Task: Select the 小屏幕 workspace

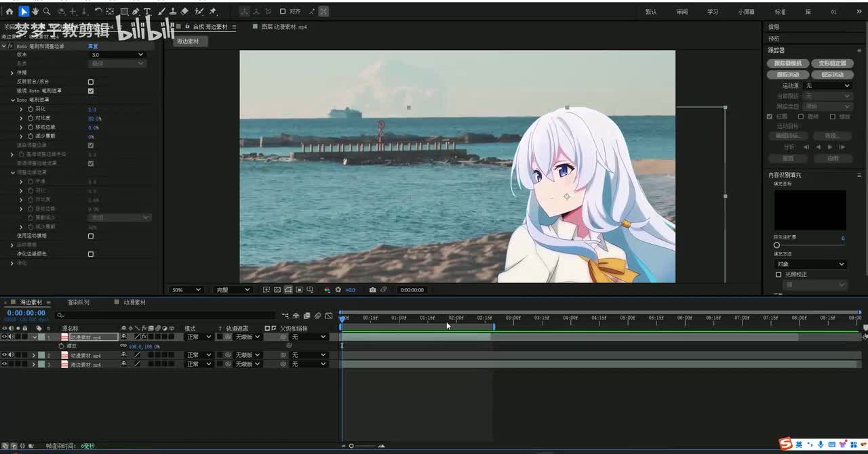Action: 747,12
